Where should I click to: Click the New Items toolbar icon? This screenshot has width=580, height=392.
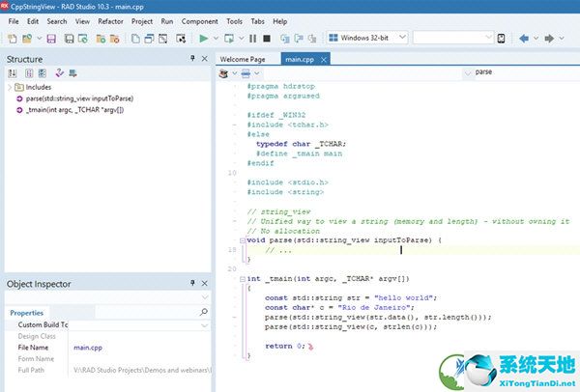pyautogui.click(x=13, y=39)
